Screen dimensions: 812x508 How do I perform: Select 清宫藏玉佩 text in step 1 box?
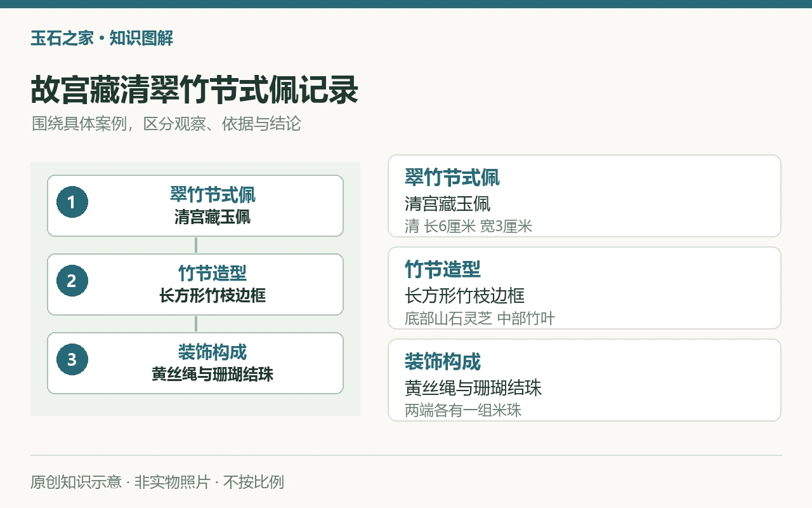pos(213,217)
